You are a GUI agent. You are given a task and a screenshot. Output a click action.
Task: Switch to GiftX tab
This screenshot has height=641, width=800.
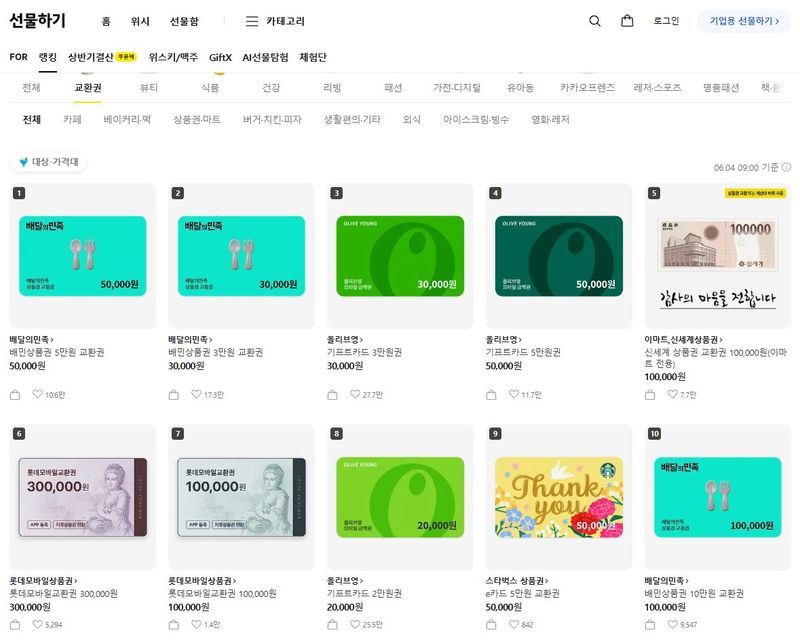[220, 57]
